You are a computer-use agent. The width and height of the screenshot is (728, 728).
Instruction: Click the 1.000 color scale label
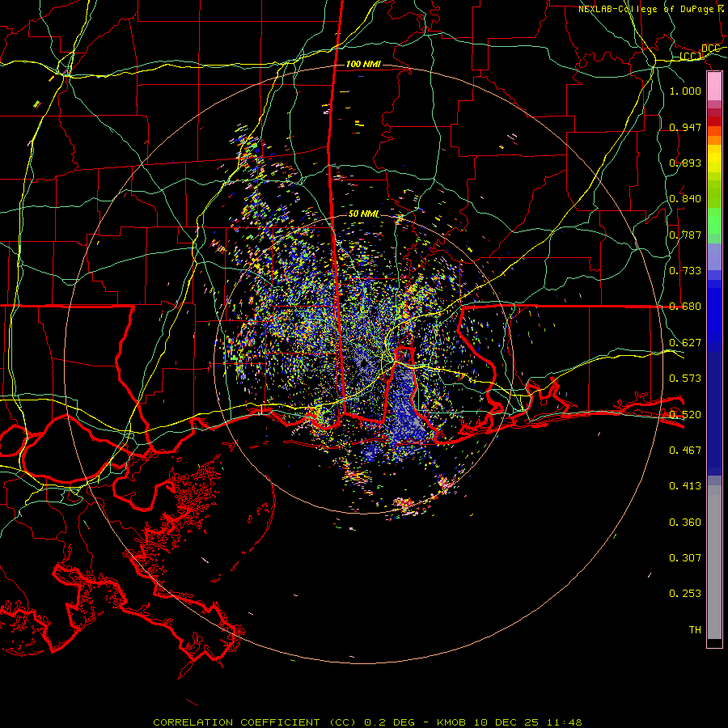(x=685, y=91)
